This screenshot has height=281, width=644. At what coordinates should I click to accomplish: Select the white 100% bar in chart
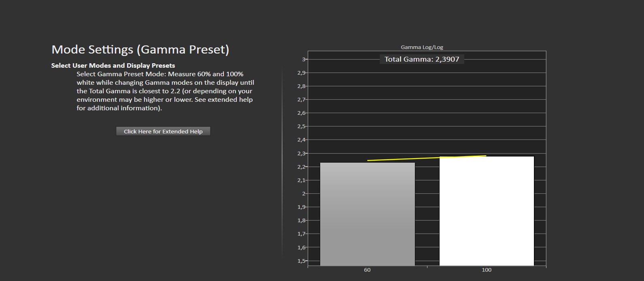pyautogui.click(x=487, y=211)
